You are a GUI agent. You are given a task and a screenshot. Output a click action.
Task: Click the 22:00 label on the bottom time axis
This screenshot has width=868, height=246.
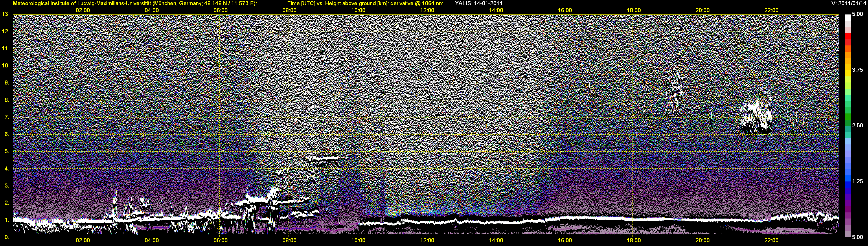click(771, 241)
